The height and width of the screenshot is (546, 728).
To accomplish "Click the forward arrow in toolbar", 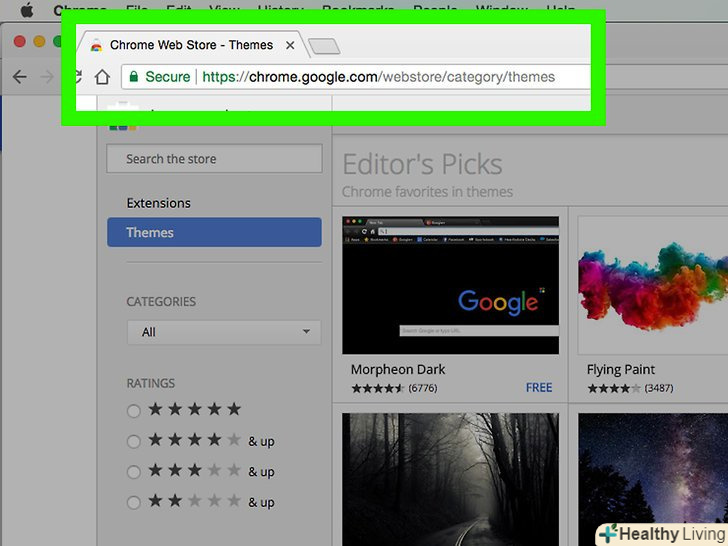I will click(x=47, y=77).
